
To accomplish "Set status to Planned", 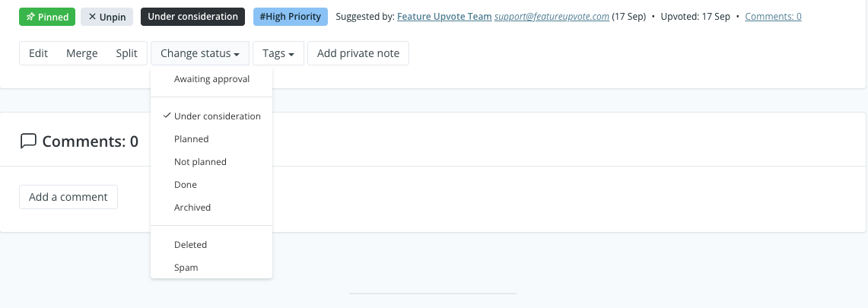I will tap(191, 139).
